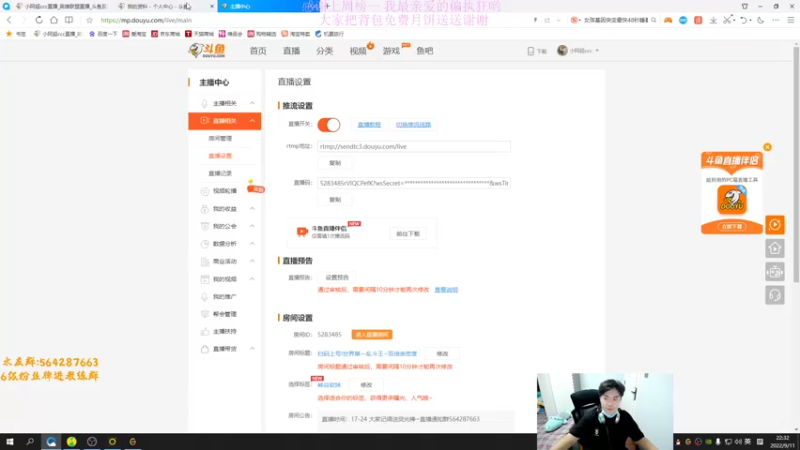
Task: Click the room title link text
Action: click(367, 354)
